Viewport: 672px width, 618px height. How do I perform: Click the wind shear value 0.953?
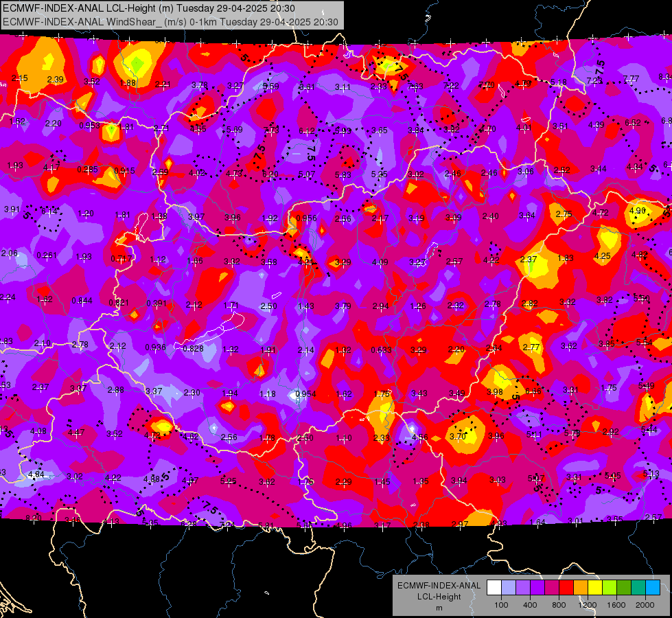point(89,126)
